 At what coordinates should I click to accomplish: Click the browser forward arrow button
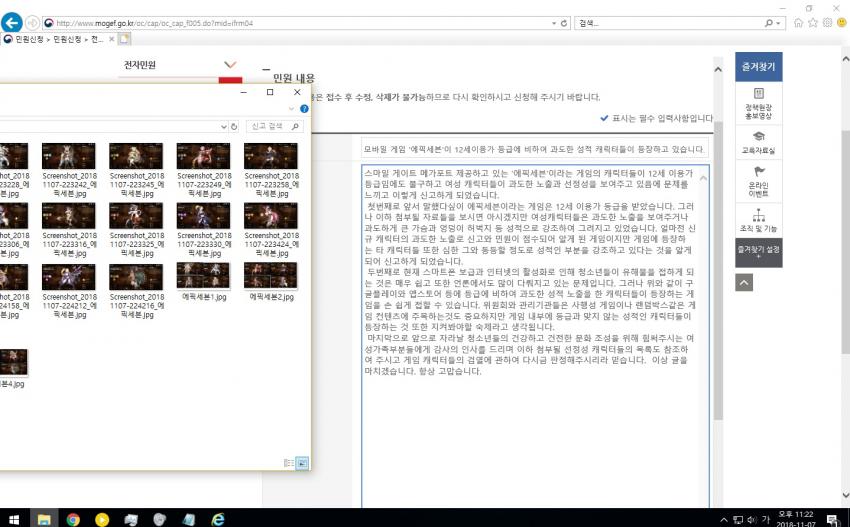(32, 23)
